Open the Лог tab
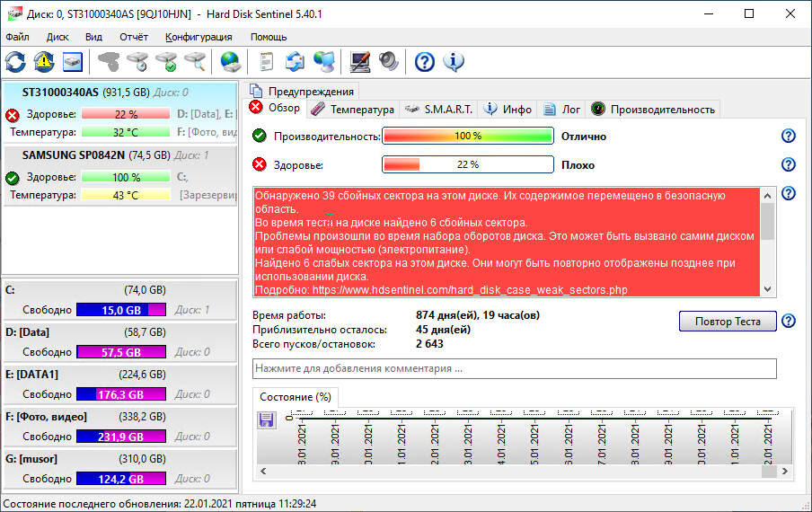 click(x=562, y=110)
